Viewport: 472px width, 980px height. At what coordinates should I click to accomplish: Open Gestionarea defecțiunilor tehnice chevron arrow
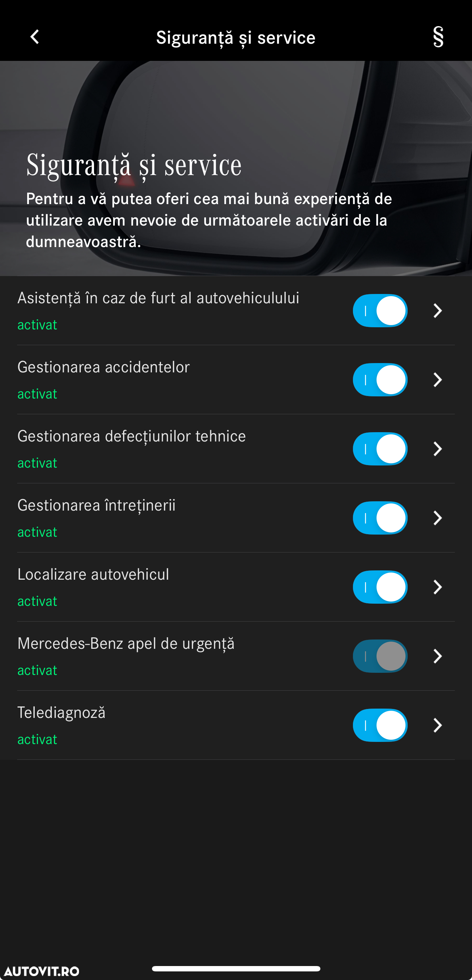coord(438,449)
